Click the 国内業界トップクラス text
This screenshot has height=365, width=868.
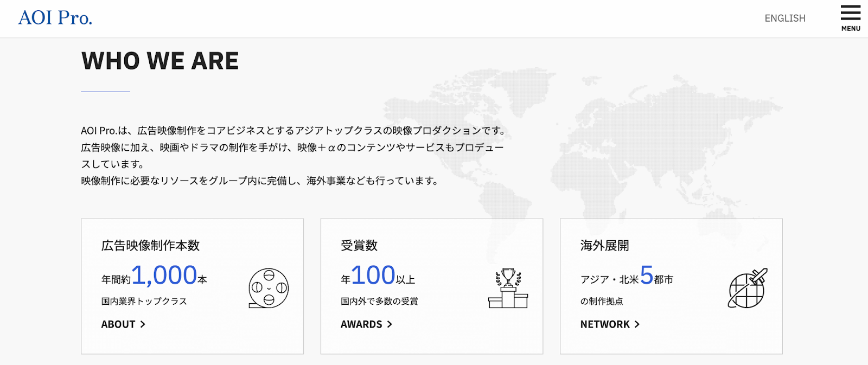[144, 301]
